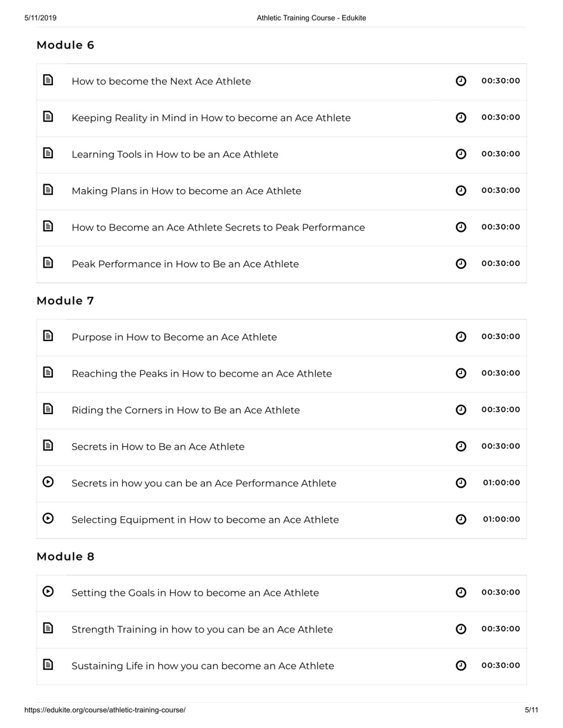Click the edukite.org course URL in footer
Image resolution: width=563 pixels, height=728 pixels.
pyautogui.click(x=105, y=710)
